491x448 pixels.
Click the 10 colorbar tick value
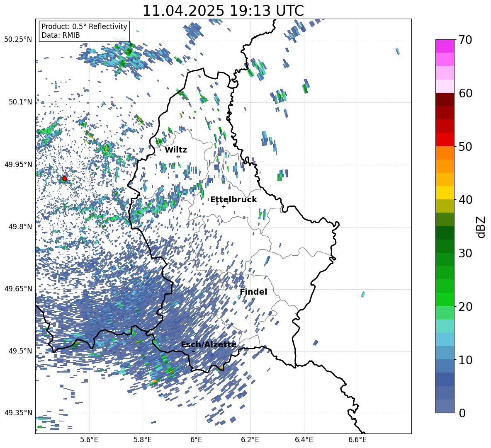(465, 360)
